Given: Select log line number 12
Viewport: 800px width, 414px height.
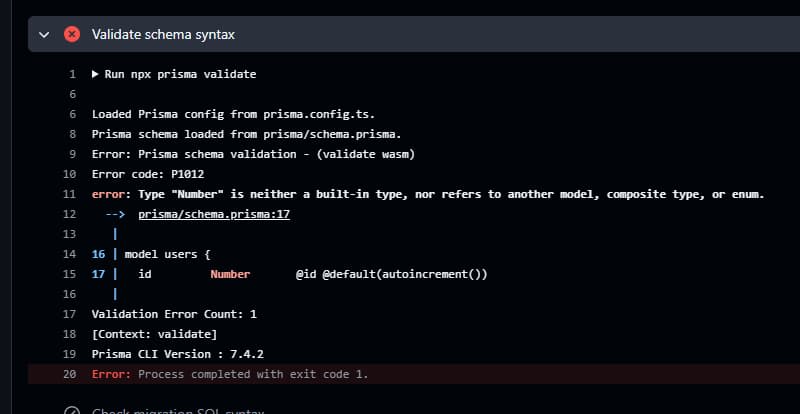Looking at the screenshot, I should click(69, 214).
